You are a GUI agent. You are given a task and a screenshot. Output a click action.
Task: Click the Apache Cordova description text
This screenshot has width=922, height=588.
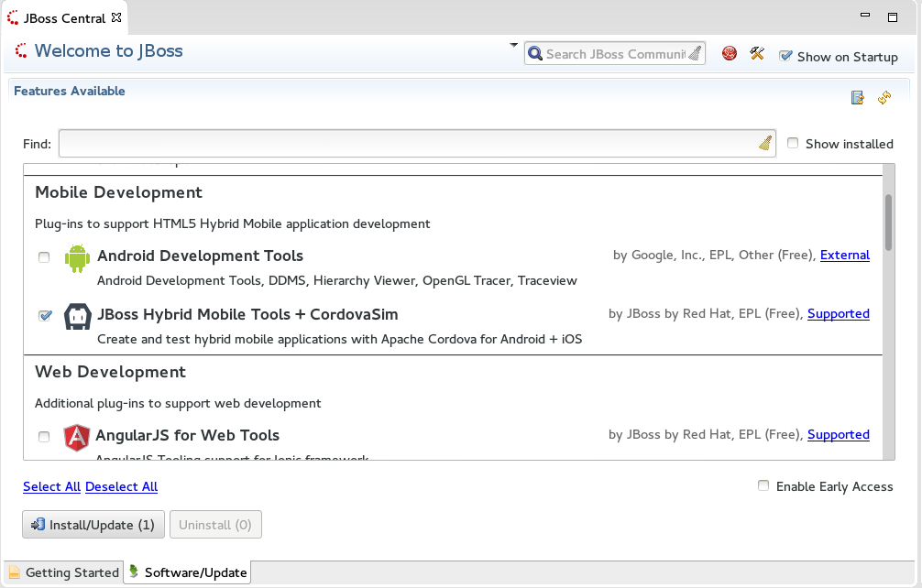[339, 340]
